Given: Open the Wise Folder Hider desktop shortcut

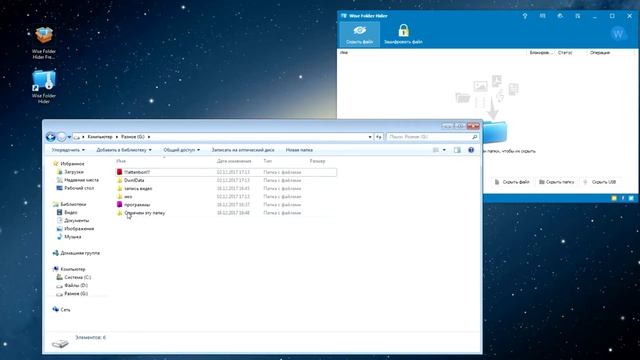Looking at the screenshot, I should click(x=44, y=86).
